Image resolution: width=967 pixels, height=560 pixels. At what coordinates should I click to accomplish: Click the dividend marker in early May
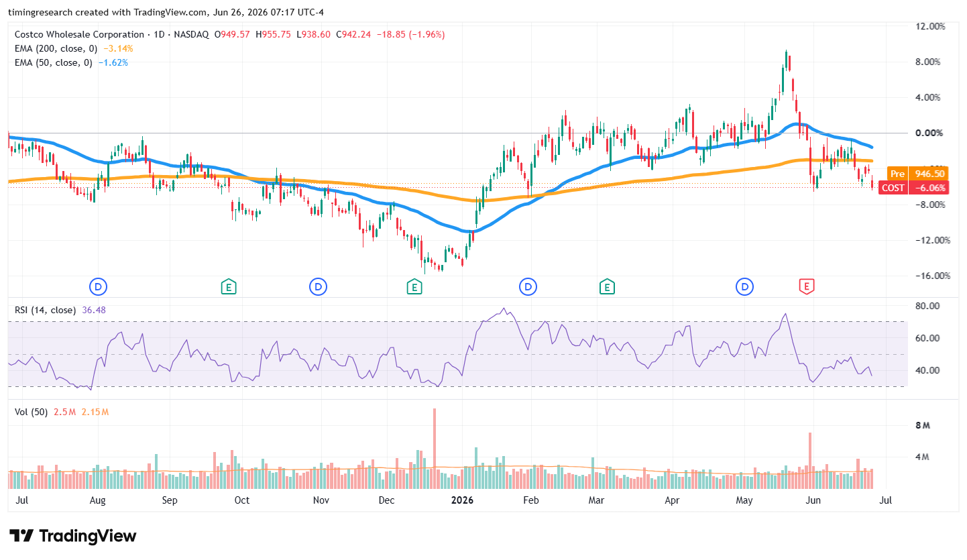coord(744,287)
